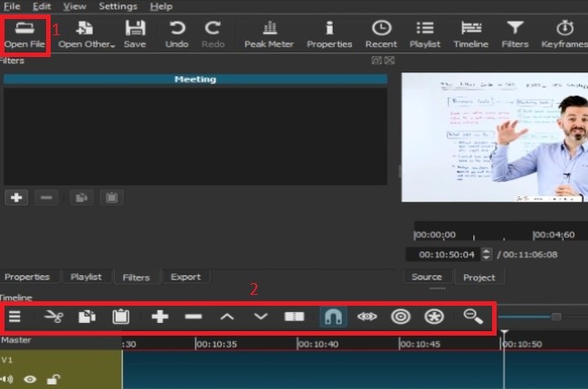
Task: Close the Filters panel
Action: [390, 60]
